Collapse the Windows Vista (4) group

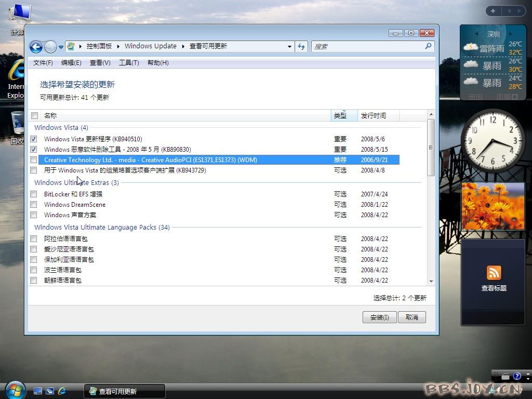click(x=61, y=128)
